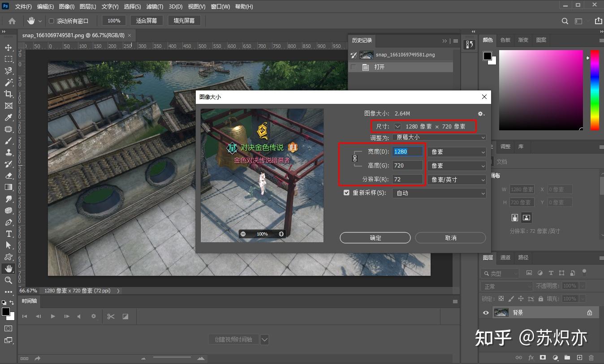Select the Custom Shape tool
This screenshot has height=364, width=604.
coord(9,257)
